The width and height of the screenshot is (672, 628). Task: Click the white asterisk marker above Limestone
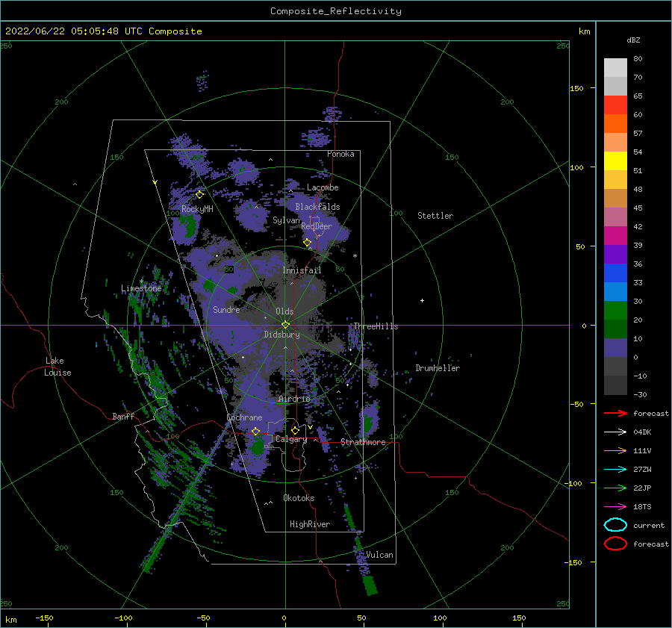coord(141,282)
